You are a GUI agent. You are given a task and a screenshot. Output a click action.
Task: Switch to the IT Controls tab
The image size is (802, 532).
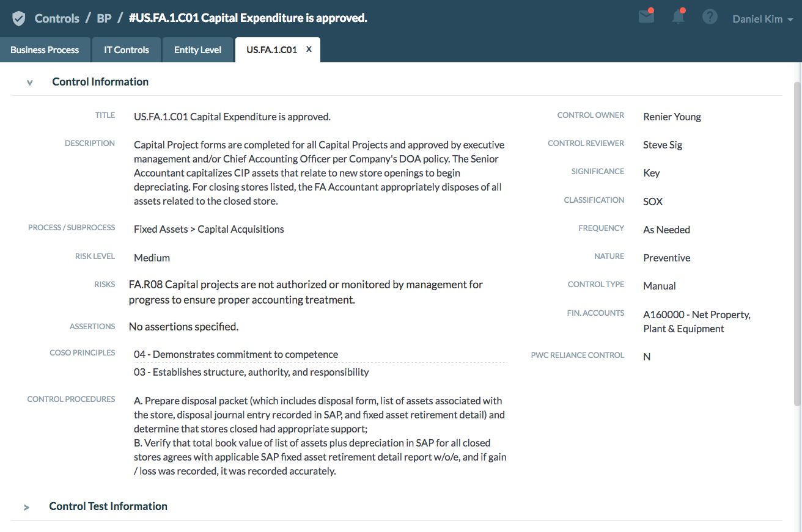(127, 50)
